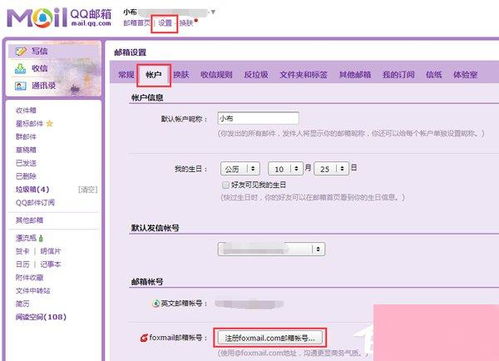This screenshot has width=499, height=361.
Task: Open the 换肤 link in header
Action: [186, 23]
